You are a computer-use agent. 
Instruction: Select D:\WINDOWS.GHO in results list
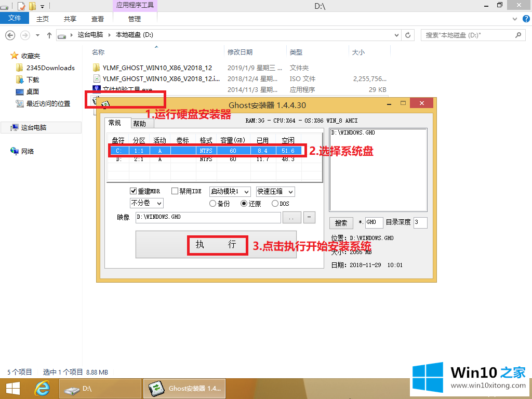tap(353, 132)
